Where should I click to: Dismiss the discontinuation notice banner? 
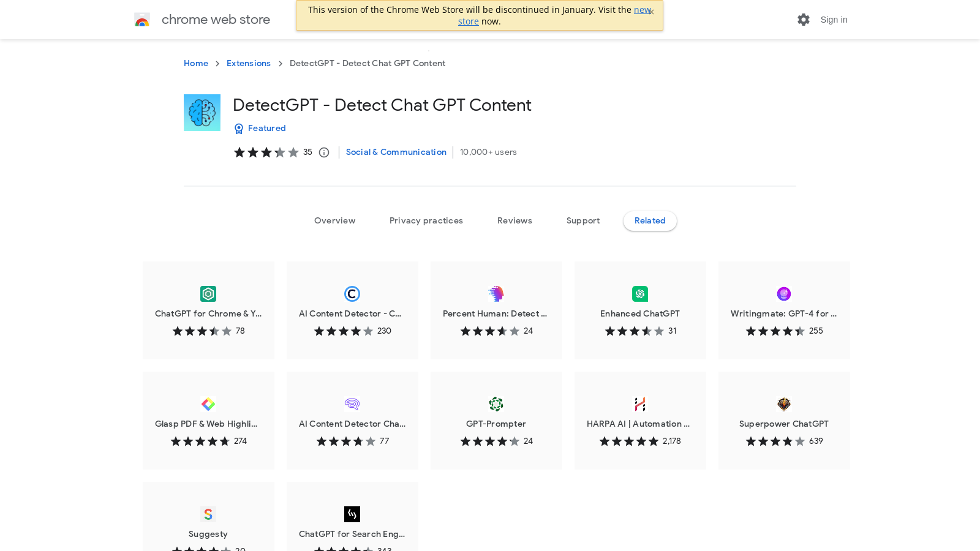tap(652, 12)
